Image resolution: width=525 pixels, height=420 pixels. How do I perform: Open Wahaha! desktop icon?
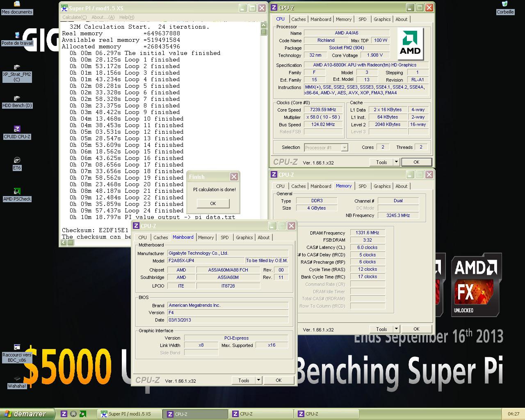(17, 382)
